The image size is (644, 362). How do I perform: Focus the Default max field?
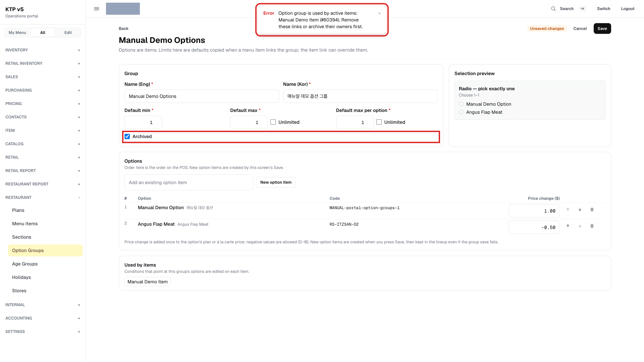[x=249, y=122]
